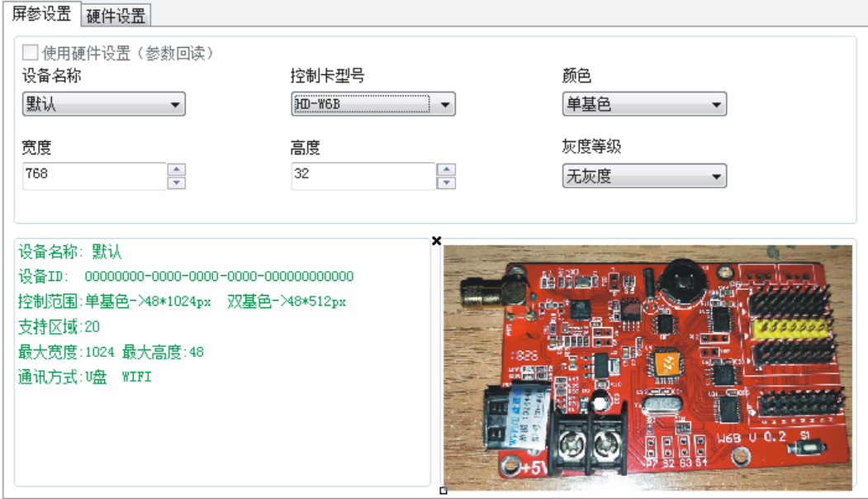Switch to the 屏参设置 tab

(41, 14)
